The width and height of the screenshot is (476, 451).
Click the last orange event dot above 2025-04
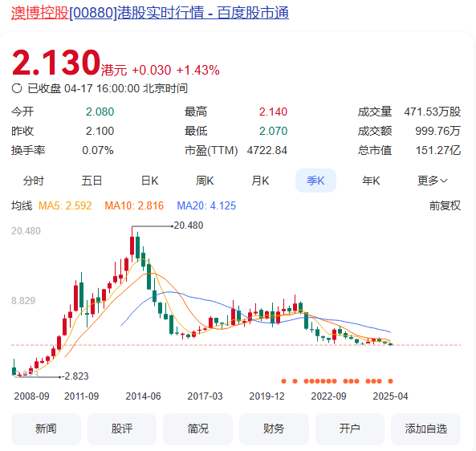(x=391, y=381)
